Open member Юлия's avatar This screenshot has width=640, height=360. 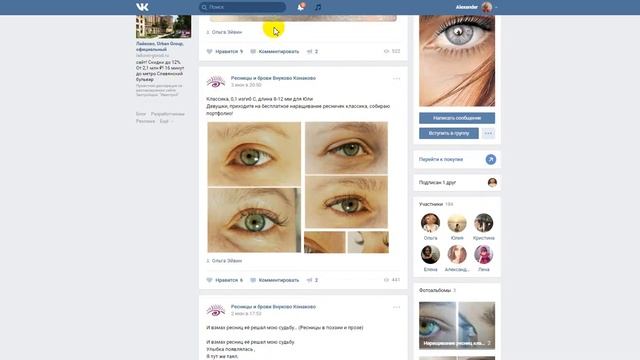(x=457, y=223)
